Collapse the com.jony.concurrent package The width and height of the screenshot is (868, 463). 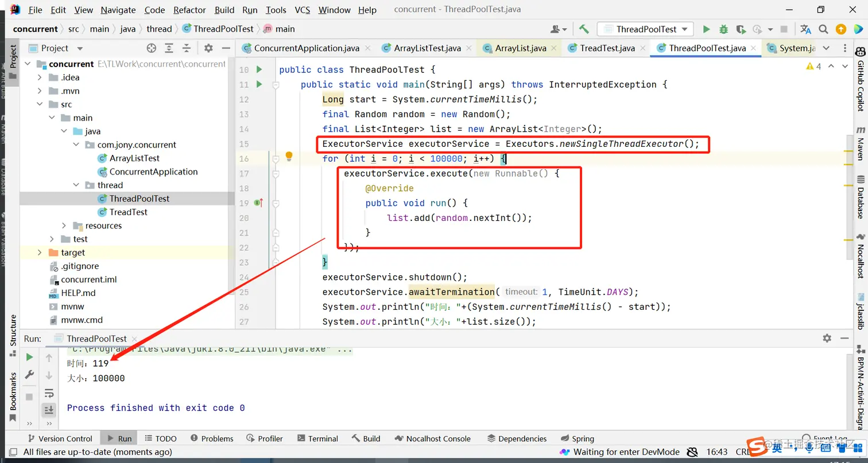(76, 145)
